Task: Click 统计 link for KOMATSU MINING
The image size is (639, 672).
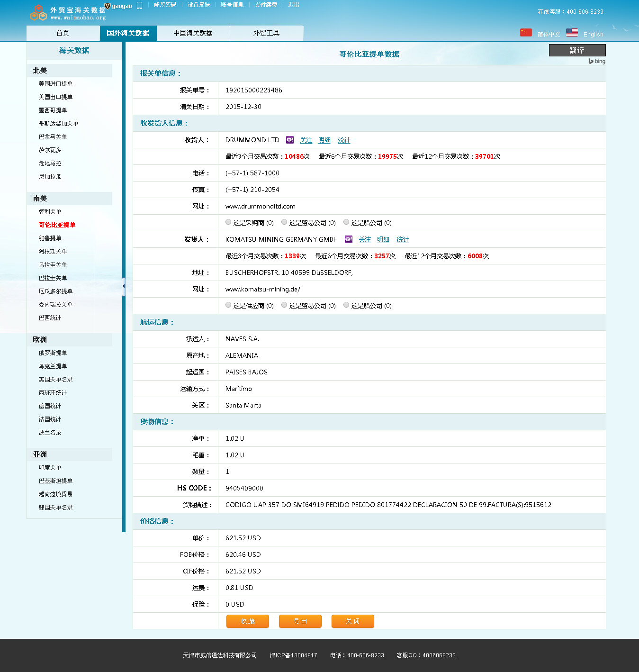Action: [x=403, y=240]
